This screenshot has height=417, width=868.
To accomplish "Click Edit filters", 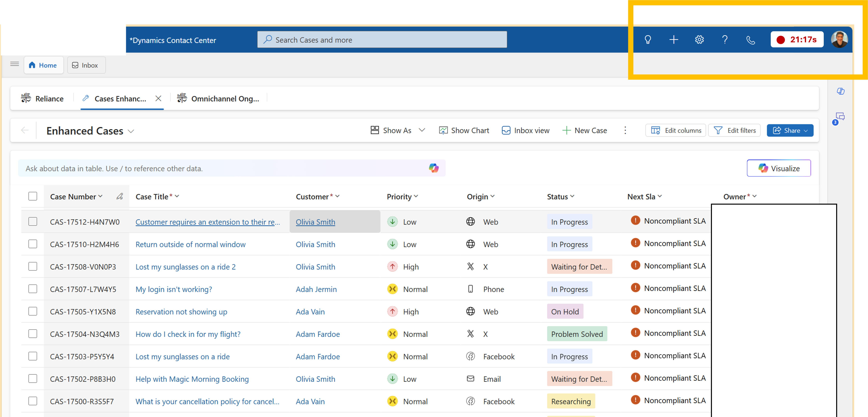I will coord(734,130).
